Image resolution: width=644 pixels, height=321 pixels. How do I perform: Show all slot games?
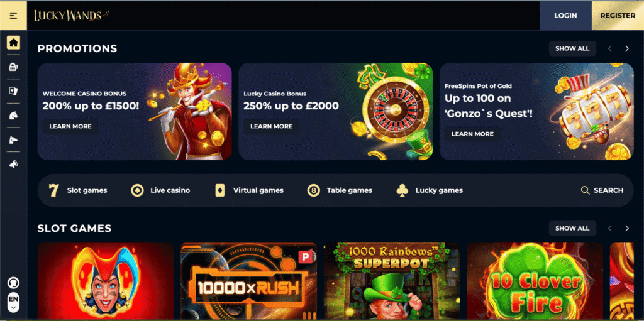(x=572, y=228)
